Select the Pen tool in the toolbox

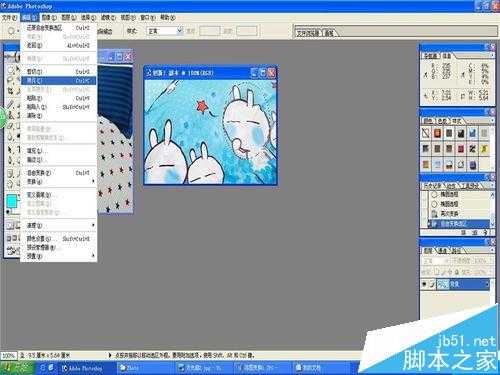11,161
